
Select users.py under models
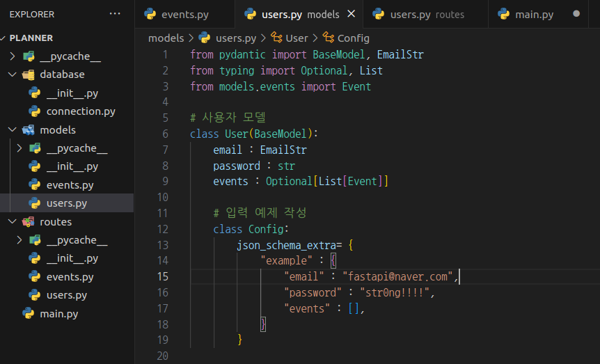[67, 203]
